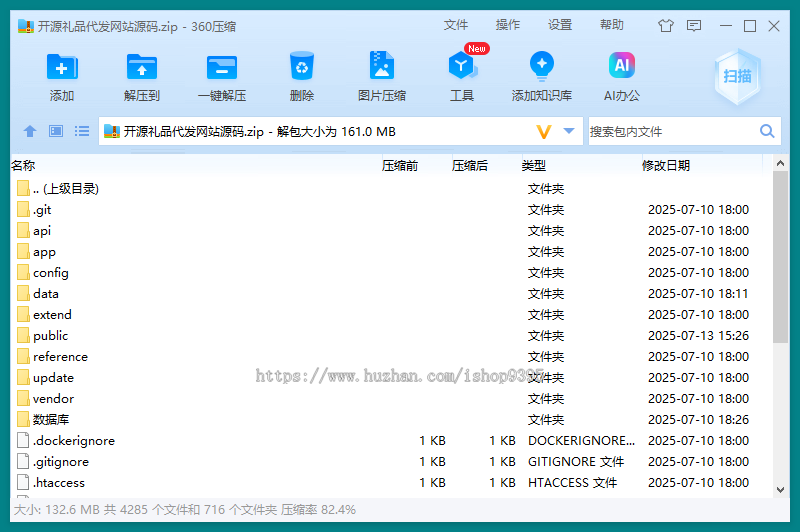Select the "api" folder row
The height and width of the screenshot is (532, 800).
click(x=391, y=231)
